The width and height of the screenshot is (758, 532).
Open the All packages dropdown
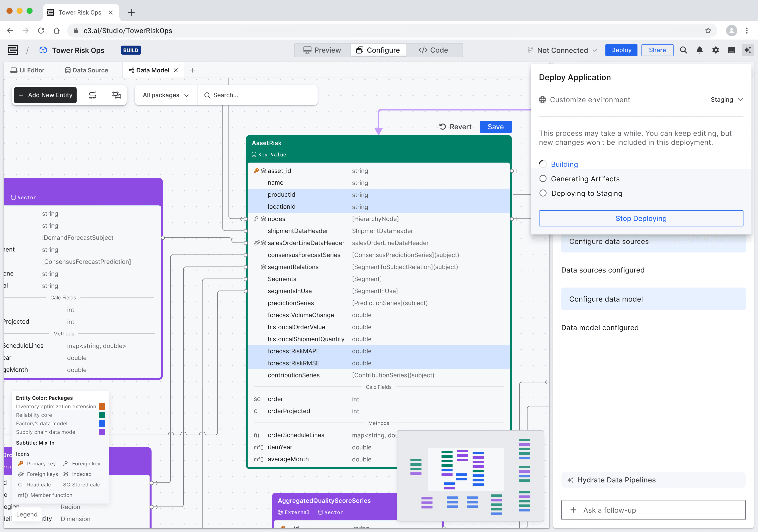pyautogui.click(x=165, y=95)
